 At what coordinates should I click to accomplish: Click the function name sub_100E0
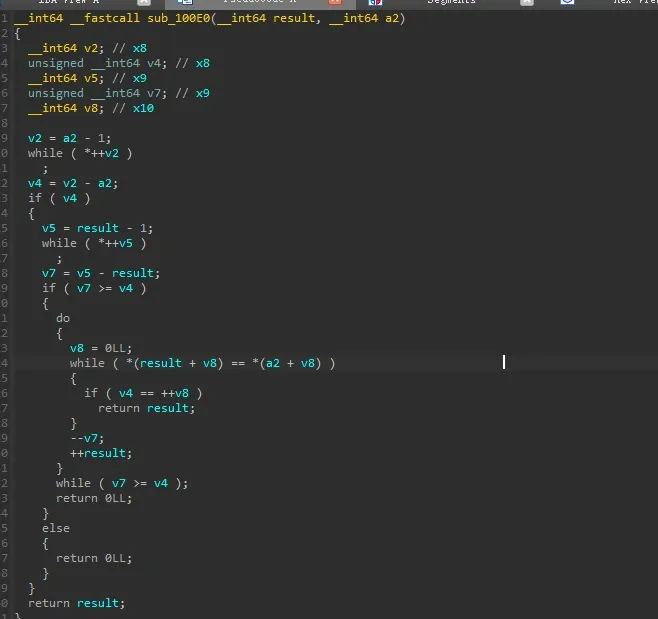coord(178,18)
